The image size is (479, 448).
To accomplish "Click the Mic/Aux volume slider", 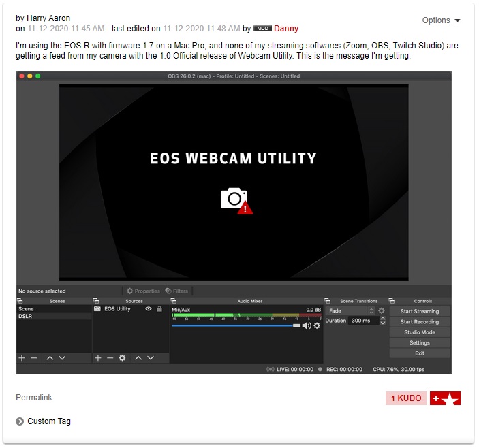I will (x=235, y=325).
